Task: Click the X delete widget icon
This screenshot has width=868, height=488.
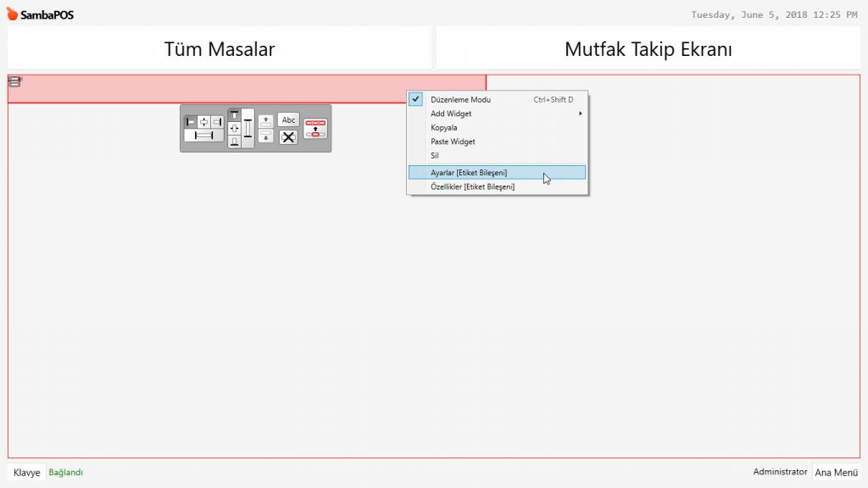Action: click(289, 136)
